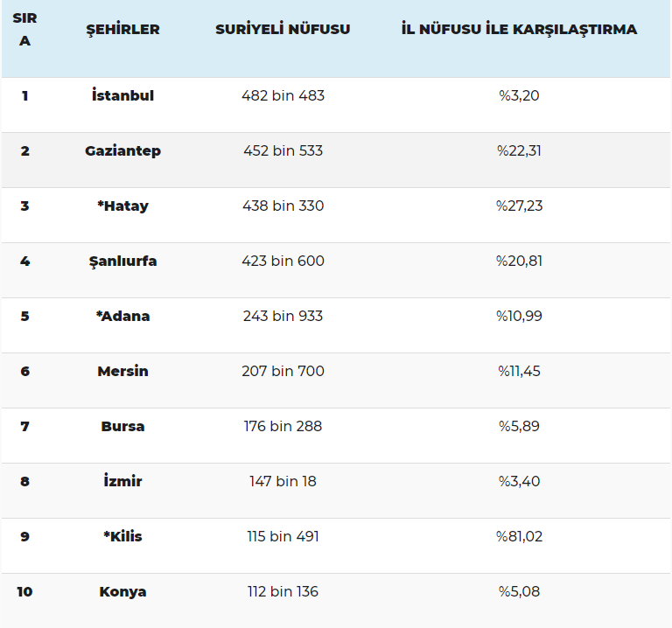The width and height of the screenshot is (672, 628).
Task: Select the %27,23 percentage cell
Action: (519, 206)
